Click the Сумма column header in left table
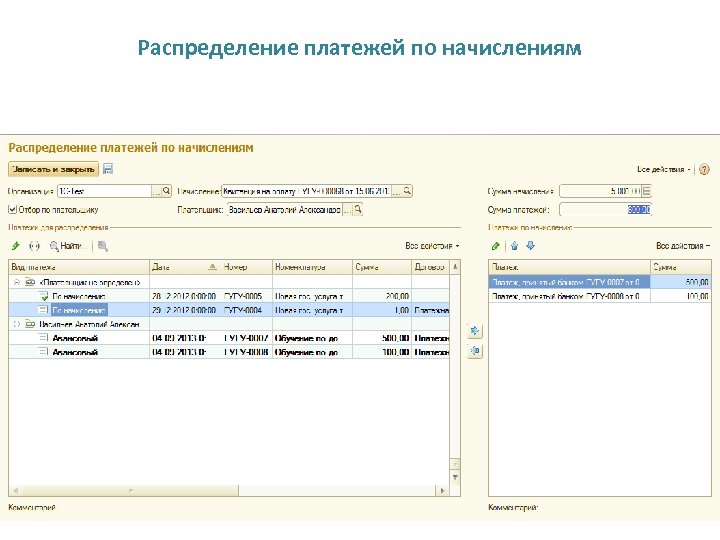The height and width of the screenshot is (540, 720). pos(382,267)
